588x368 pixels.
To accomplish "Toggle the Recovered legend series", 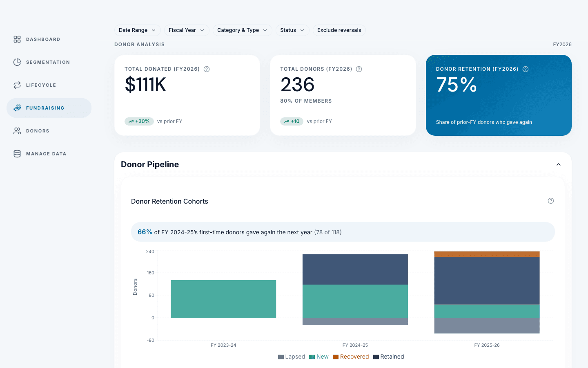I will (x=351, y=357).
